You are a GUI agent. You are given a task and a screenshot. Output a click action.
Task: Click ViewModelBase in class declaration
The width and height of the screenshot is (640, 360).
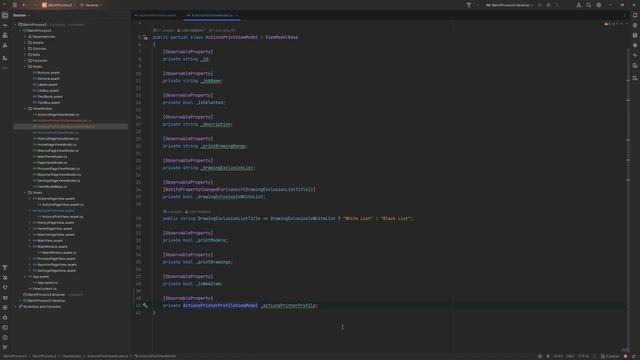coord(282,38)
